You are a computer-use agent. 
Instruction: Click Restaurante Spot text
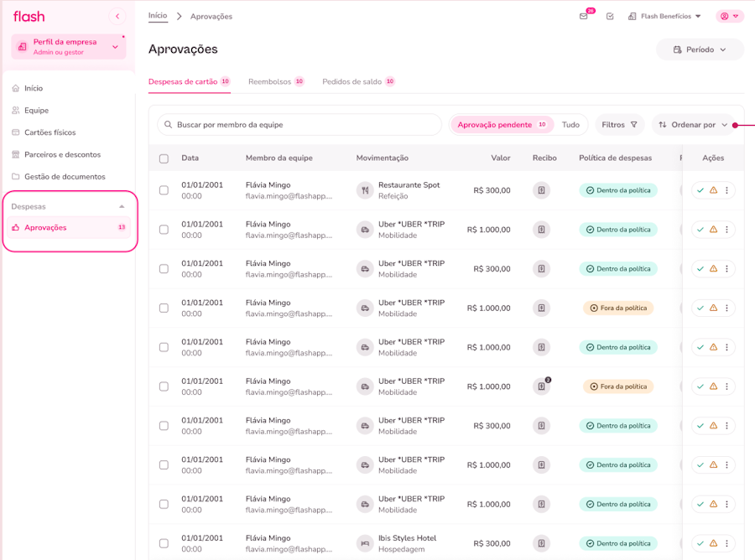click(409, 184)
